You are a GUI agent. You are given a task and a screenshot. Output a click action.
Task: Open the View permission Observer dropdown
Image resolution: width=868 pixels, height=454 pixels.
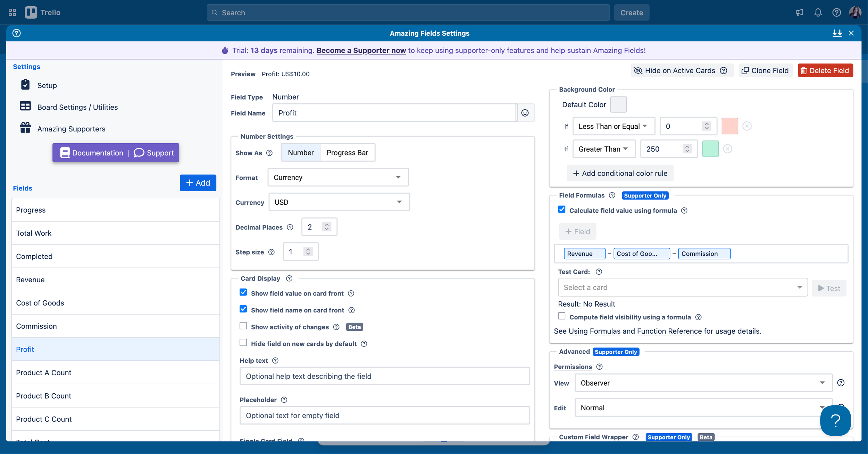click(703, 383)
